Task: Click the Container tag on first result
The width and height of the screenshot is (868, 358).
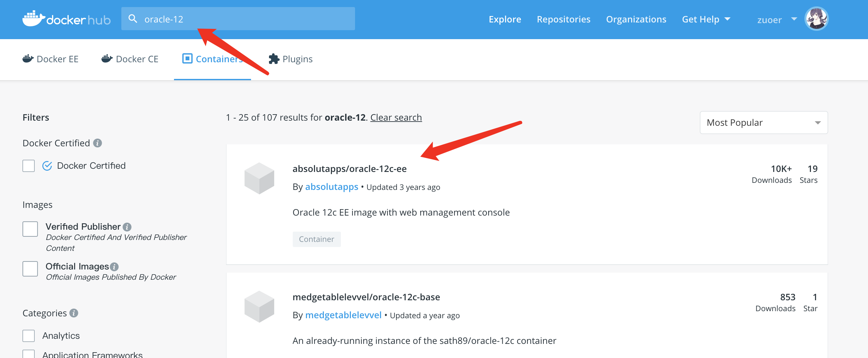Action: click(x=317, y=239)
